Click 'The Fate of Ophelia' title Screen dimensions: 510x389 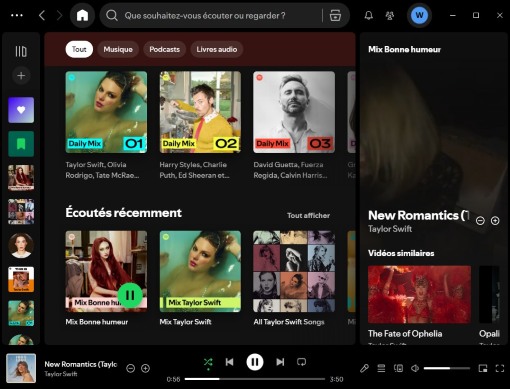[x=405, y=334]
